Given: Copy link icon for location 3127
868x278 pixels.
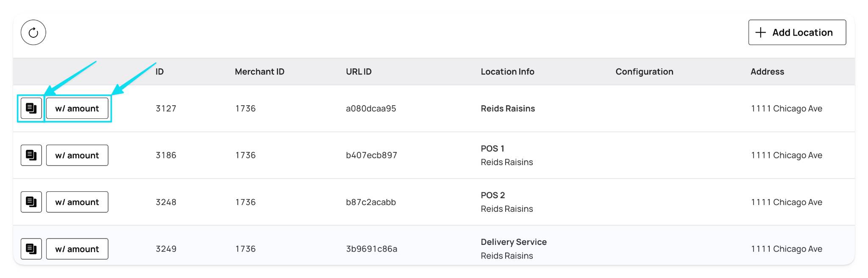Looking at the screenshot, I should pos(31,108).
